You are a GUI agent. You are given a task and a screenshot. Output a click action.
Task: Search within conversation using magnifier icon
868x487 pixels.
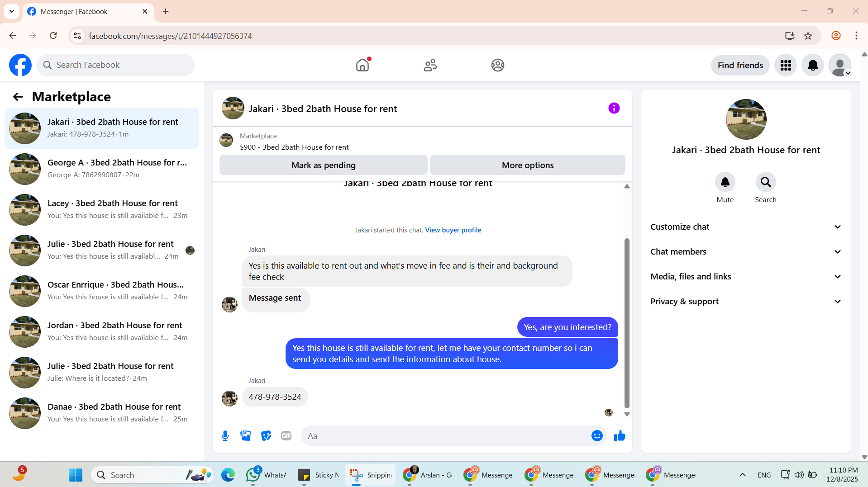click(766, 182)
